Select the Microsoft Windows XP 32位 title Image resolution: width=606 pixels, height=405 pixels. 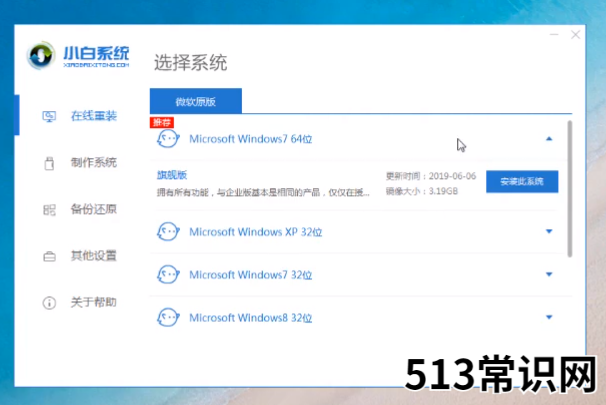(255, 232)
